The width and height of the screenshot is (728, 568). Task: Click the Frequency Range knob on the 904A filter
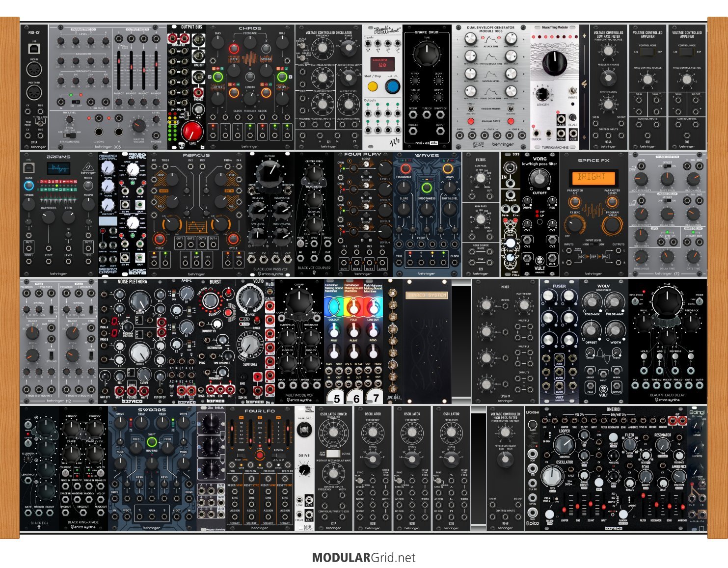[608, 77]
